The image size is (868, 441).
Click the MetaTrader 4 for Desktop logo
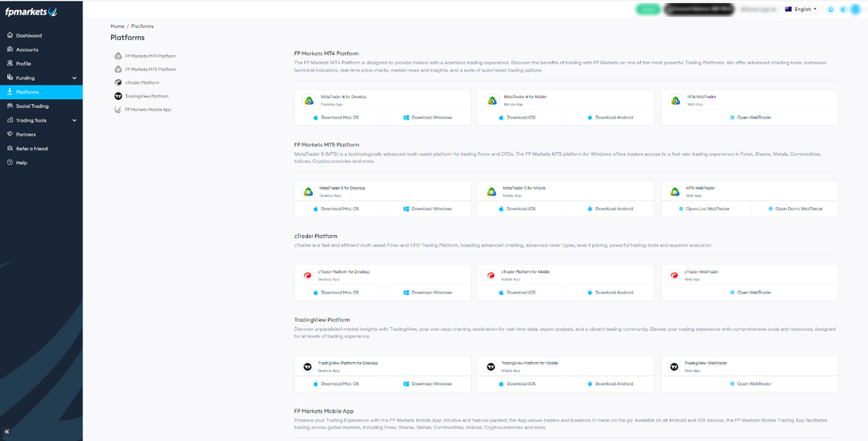point(308,100)
